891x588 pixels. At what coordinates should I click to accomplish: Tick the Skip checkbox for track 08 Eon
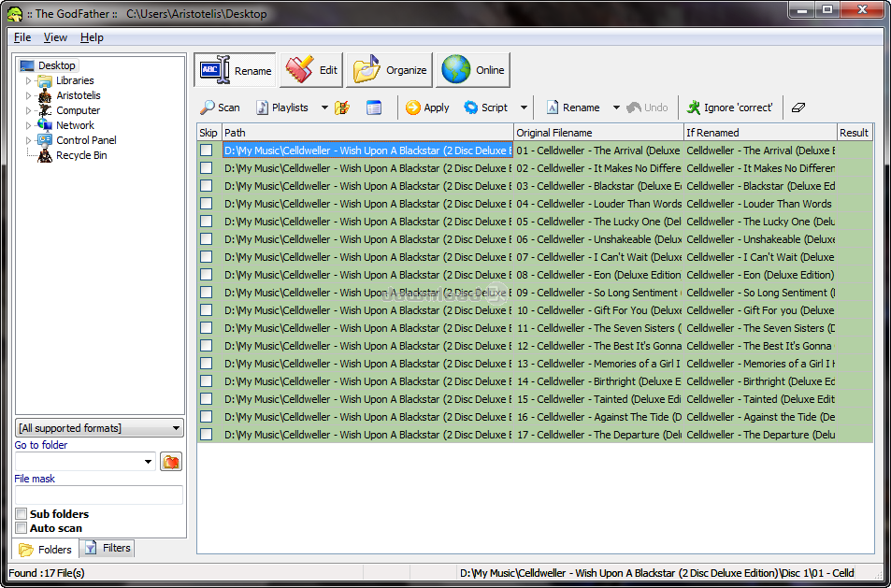207,275
